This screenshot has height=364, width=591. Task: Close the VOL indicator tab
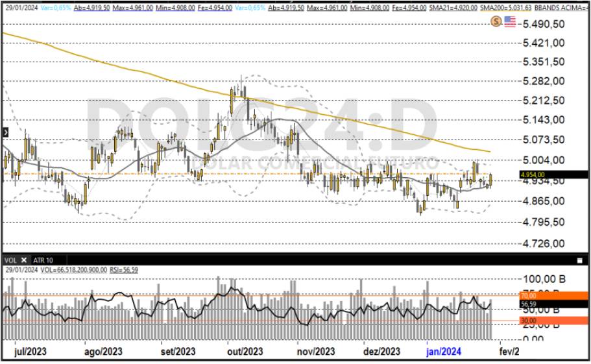point(23,260)
